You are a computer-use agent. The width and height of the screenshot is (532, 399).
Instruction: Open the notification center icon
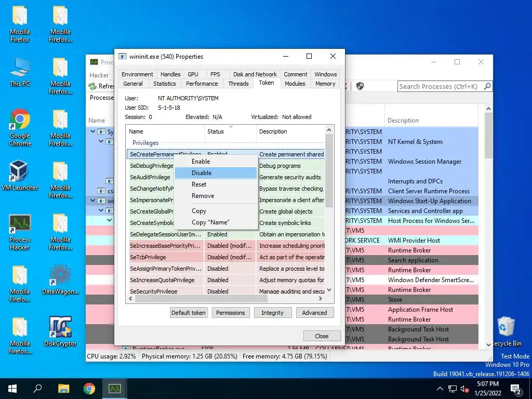[516, 389]
